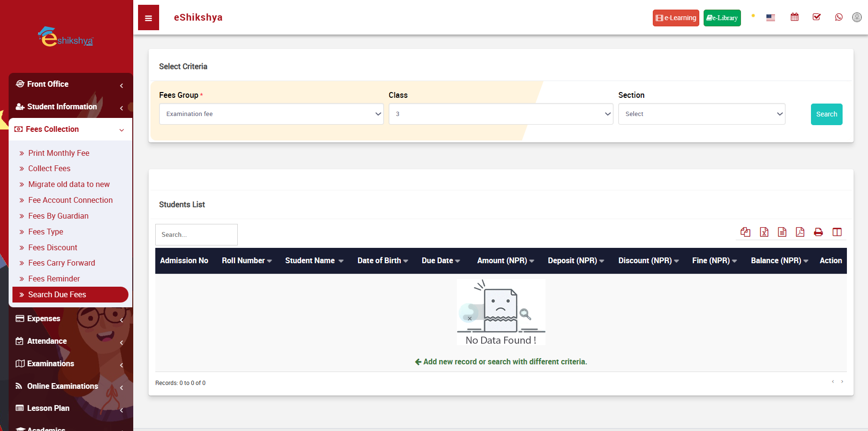
Task: Open the task checklist icon in header
Action: tap(817, 17)
